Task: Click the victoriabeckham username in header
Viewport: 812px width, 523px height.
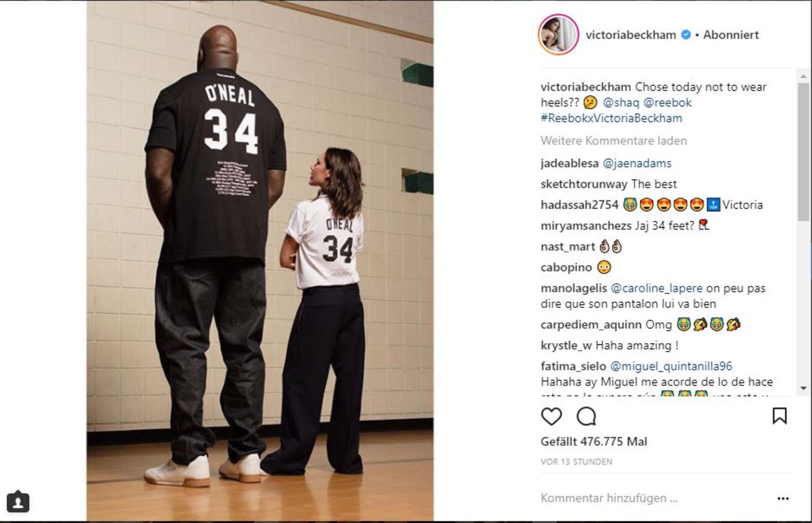Action: [630, 35]
